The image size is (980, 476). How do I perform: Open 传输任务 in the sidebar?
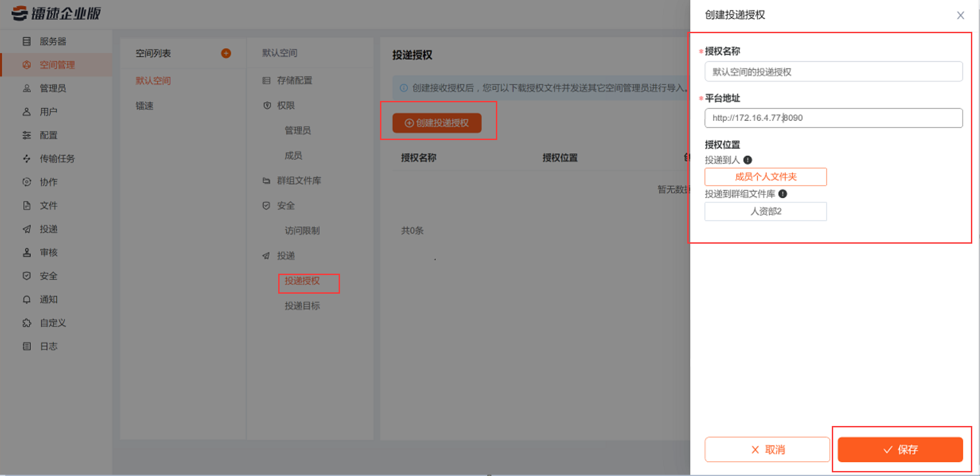(57, 159)
